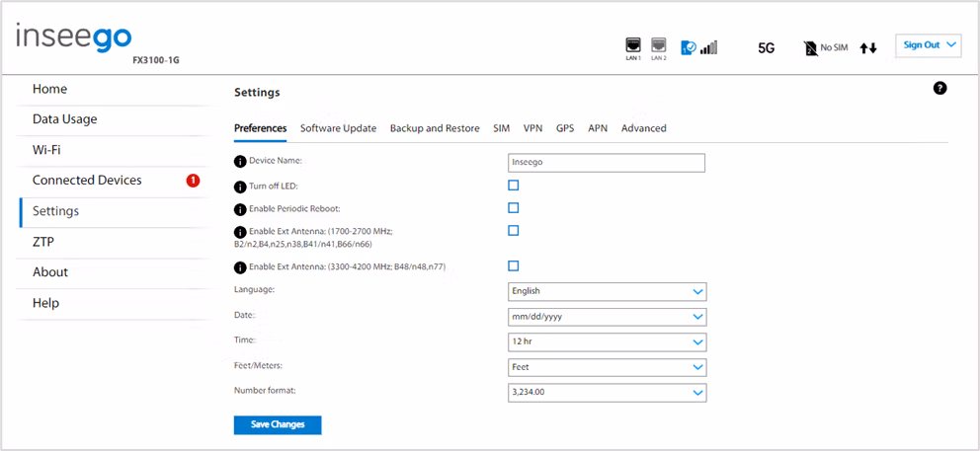Open the Date format dropdown
The width and height of the screenshot is (980, 451).
tap(607, 317)
